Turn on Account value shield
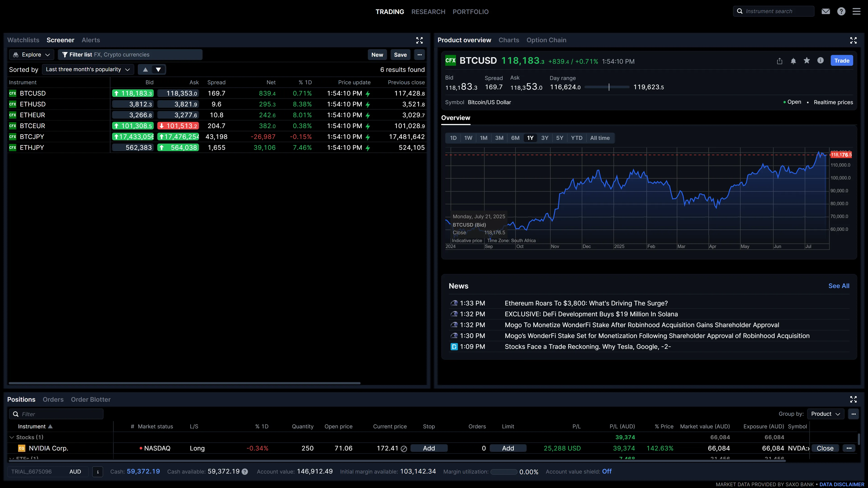This screenshot has width=868, height=488. coord(607,472)
